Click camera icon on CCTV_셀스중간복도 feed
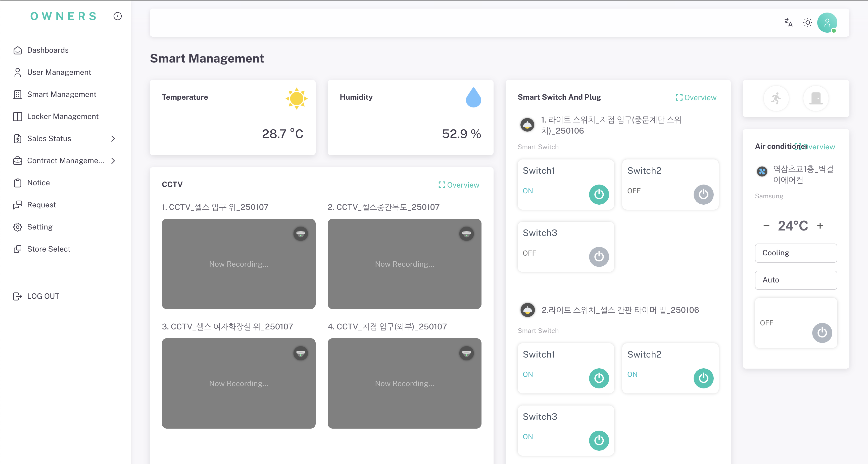Screen dimensions: 868x464 (466, 234)
